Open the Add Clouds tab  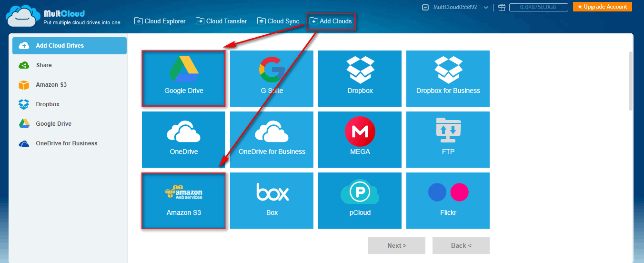pos(331,21)
